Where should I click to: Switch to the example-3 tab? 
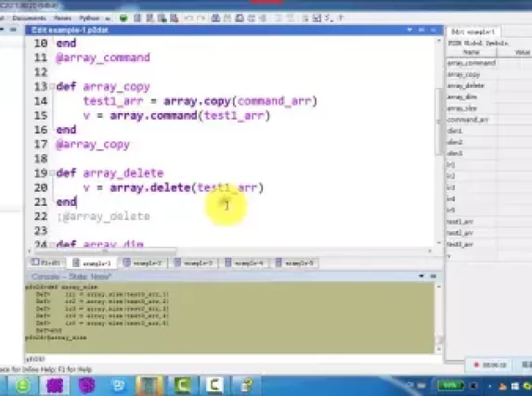coord(194,263)
